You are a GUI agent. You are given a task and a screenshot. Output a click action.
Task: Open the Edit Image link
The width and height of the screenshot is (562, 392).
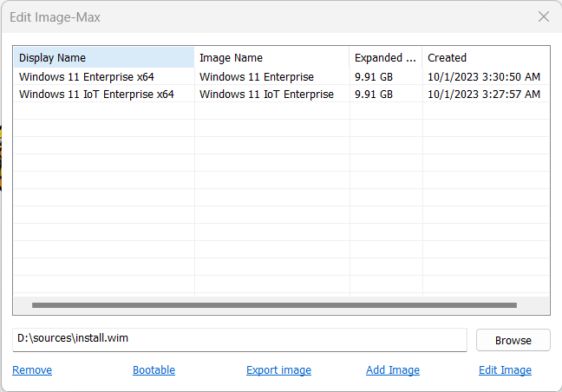(x=505, y=369)
